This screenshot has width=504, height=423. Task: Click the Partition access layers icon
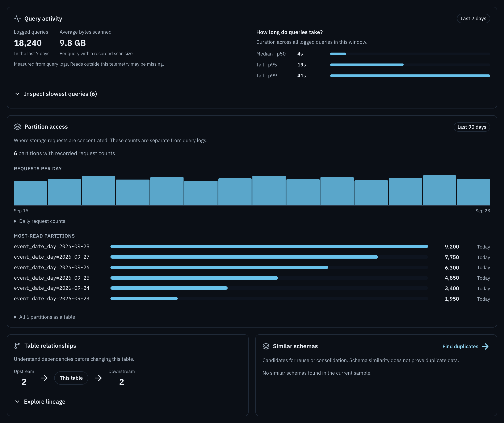[17, 127]
